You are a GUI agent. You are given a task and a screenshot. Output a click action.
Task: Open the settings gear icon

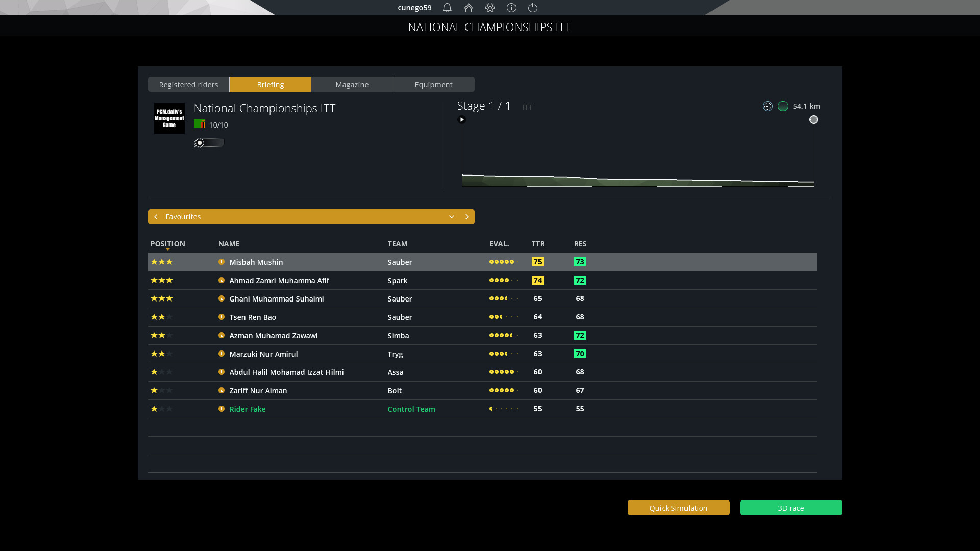(x=490, y=8)
